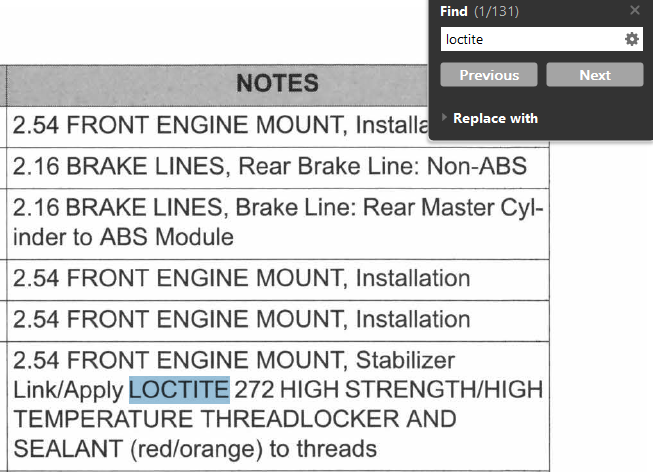653x472 pixels.
Task: Expand the Replace with section arrow
Action: pos(445,118)
